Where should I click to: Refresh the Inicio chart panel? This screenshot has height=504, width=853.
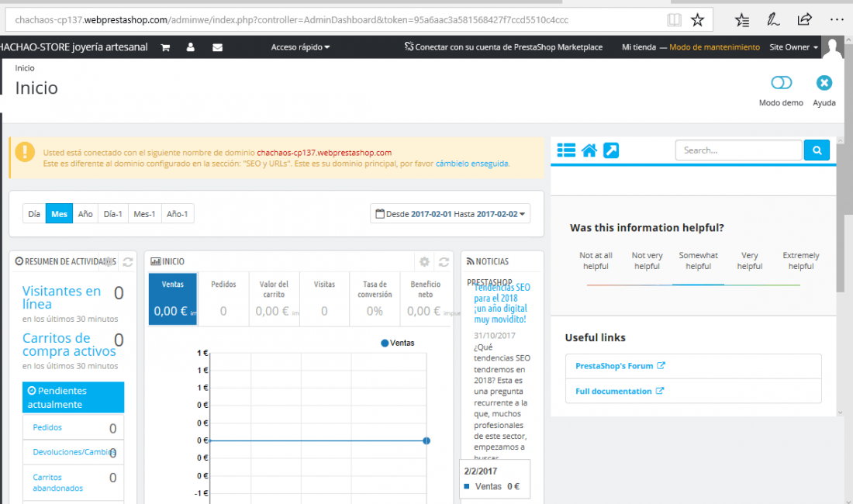coord(444,262)
